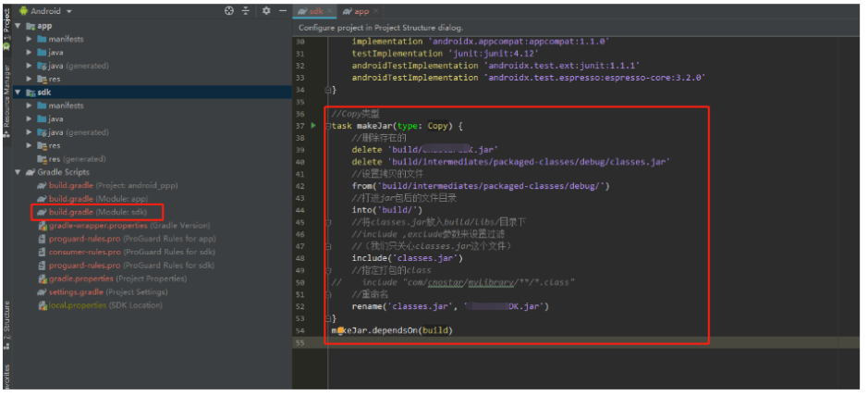
Task: Expand res folder under app
Action: pos(30,80)
